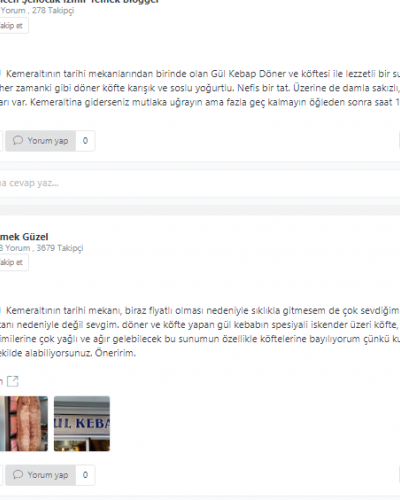Screen dimensions: 400x500
Task: Click the '3679 Takipçi' follower count
Action: click(60, 248)
